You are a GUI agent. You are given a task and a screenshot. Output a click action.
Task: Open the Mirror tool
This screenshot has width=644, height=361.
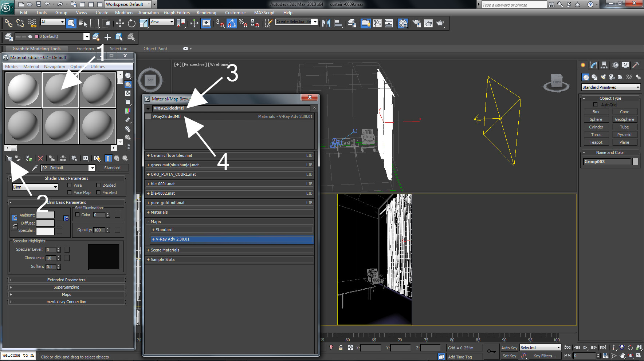point(326,23)
